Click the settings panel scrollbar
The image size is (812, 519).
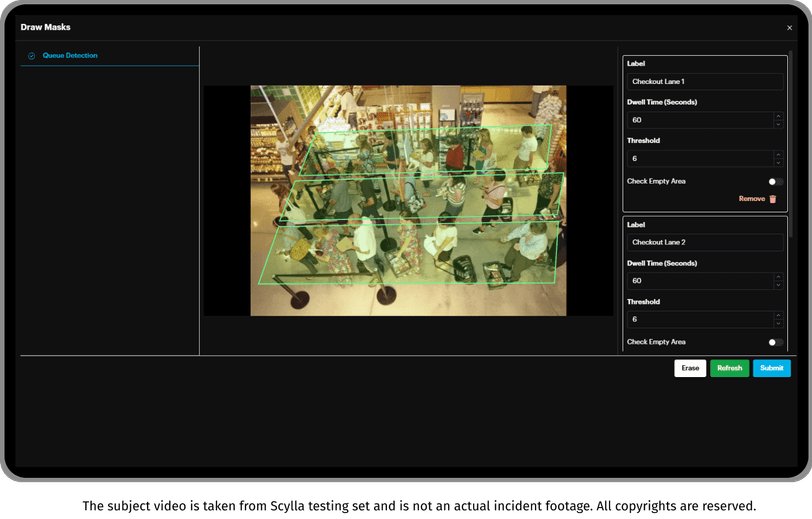click(x=790, y=144)
